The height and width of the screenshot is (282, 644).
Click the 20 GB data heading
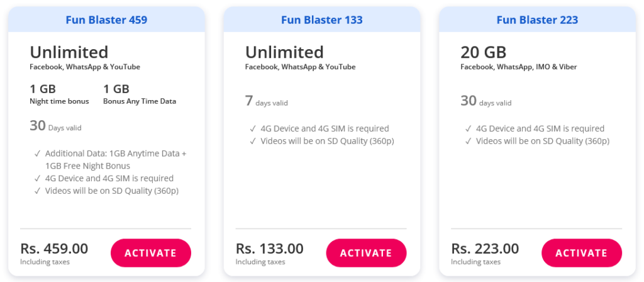[x=483, y=52]
